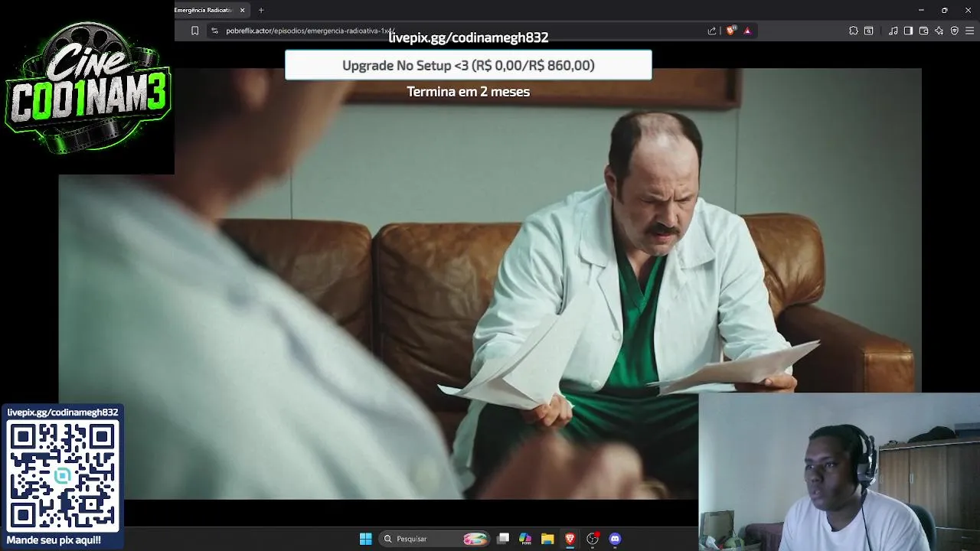Click 'Mande seu pix aqui!!' caption

[x=54, y=540]
